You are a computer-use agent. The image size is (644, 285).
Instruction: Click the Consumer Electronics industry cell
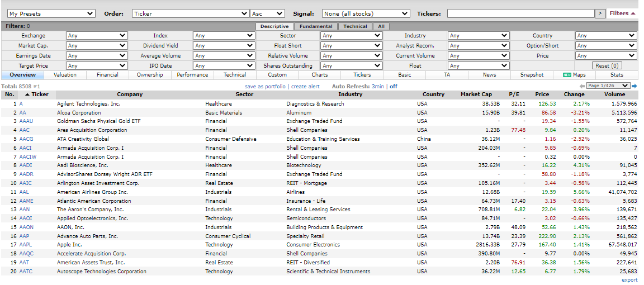pyautogui.click(x=313, y=245)
